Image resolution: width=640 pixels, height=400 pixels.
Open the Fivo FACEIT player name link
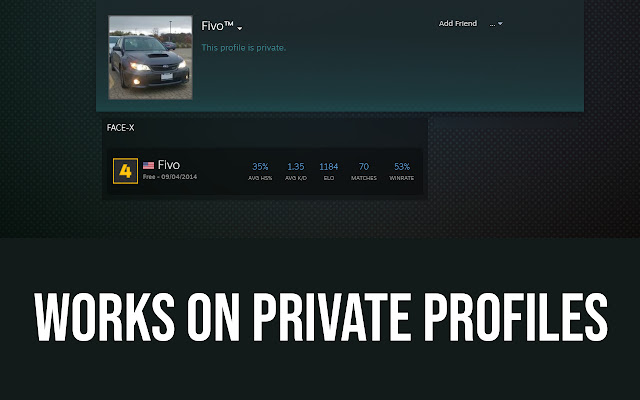coord(169,165)
